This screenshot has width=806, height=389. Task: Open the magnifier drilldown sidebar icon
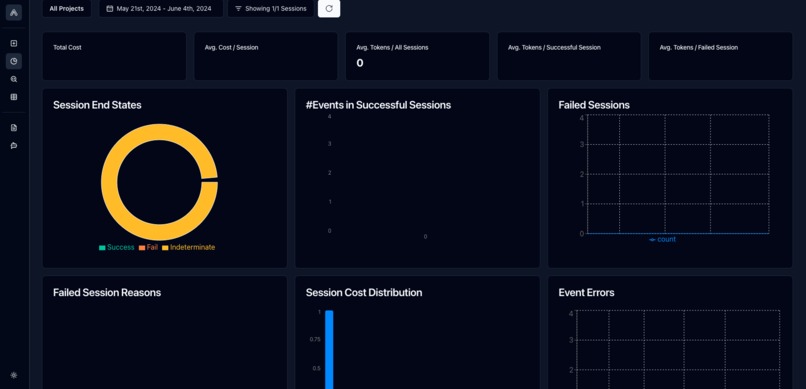click(14, 79)
